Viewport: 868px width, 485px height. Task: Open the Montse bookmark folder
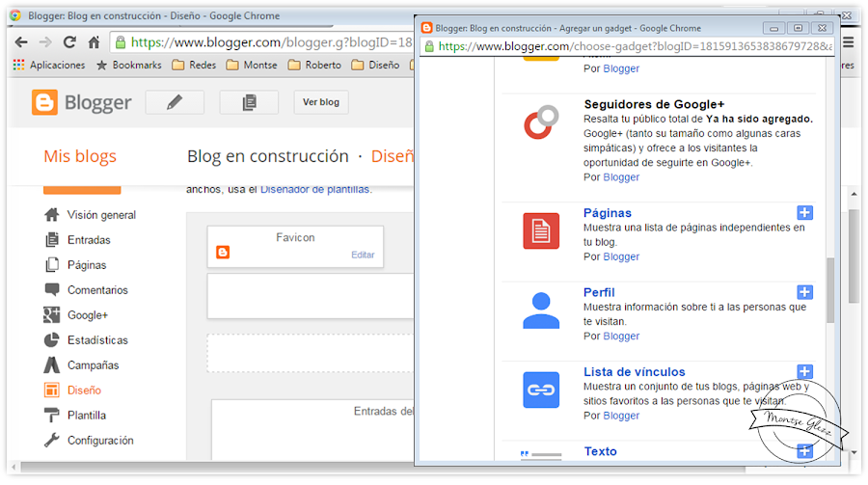click(252, 66)
